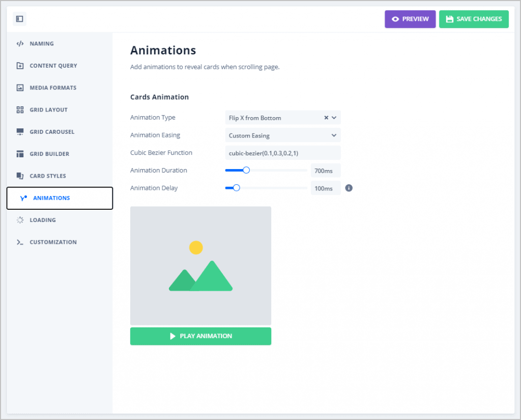Open Media Formats via its image icon

[x=19, y=88]
